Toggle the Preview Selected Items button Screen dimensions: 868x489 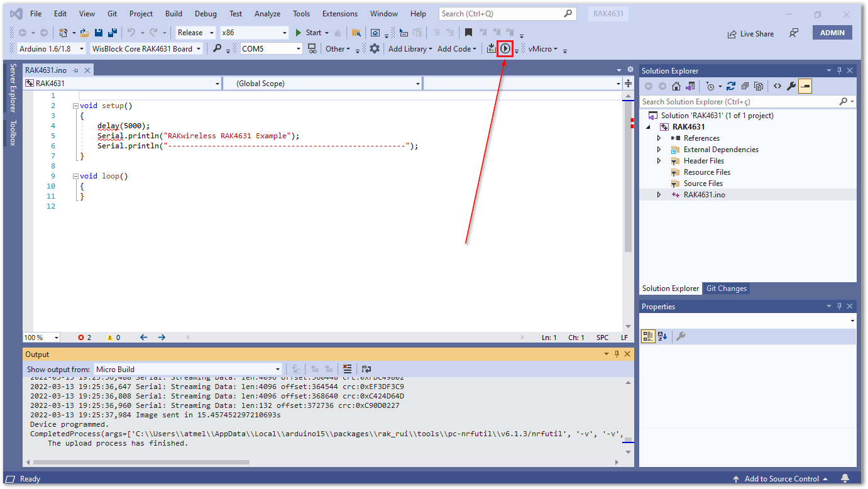coord(805,86)
